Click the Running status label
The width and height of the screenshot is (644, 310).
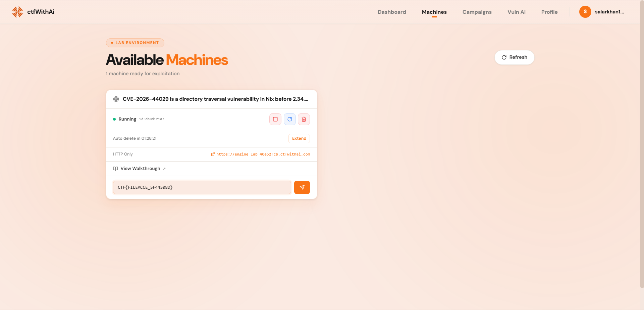[x=127, y=119]
